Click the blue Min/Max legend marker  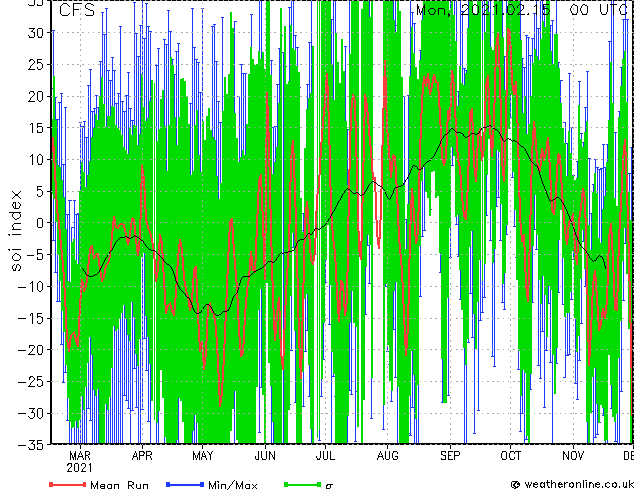pyautogui.click(x=185, y=484)
